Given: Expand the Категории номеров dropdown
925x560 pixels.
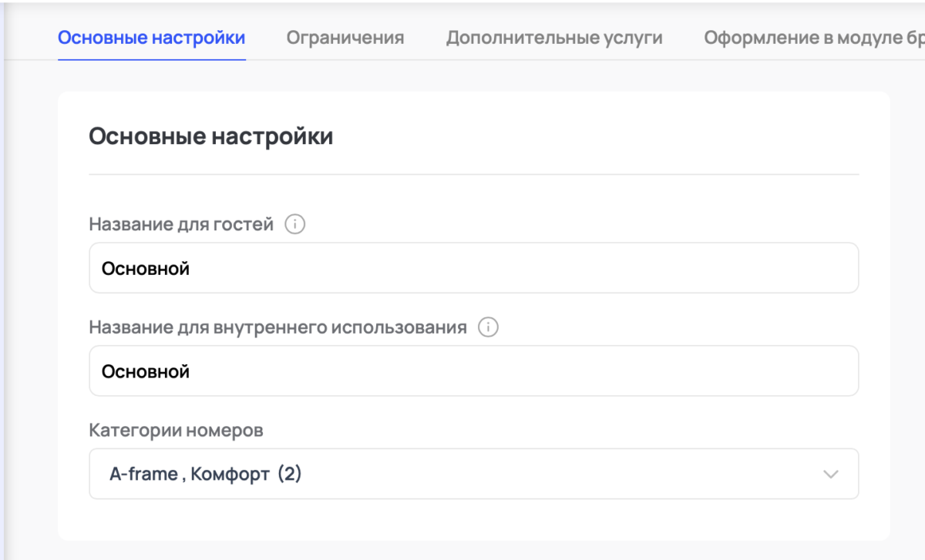Looking at the screenshot, I should coord(474,474).
